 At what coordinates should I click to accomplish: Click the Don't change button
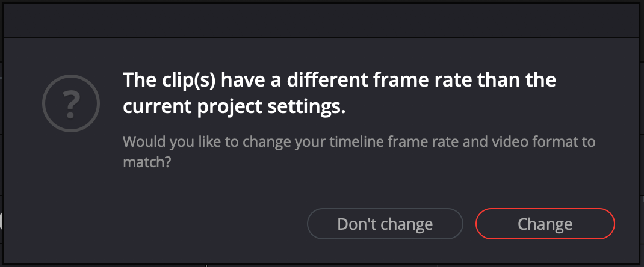coord(385,224)
